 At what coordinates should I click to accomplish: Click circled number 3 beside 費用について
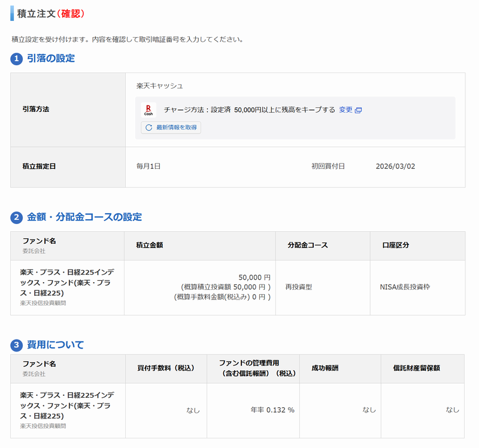tap(15, 344)
